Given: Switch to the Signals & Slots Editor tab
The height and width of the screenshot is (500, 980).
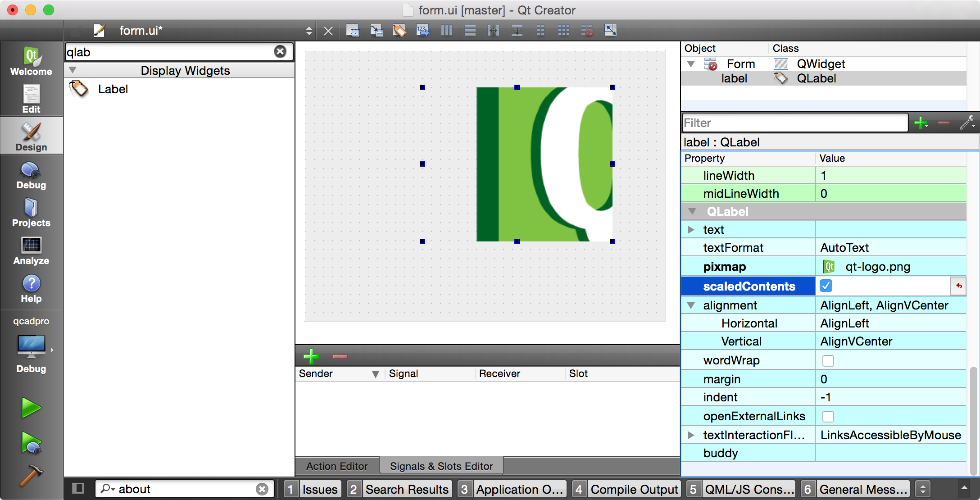Looking at the screenshot, I should coord(443,466).
